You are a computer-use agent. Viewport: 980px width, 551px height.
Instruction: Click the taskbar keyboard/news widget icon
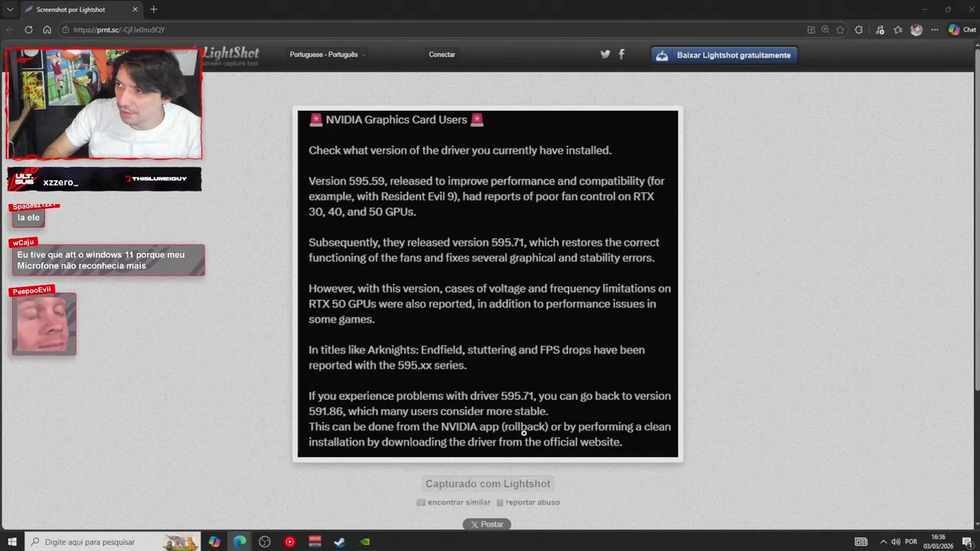[861, 542]
